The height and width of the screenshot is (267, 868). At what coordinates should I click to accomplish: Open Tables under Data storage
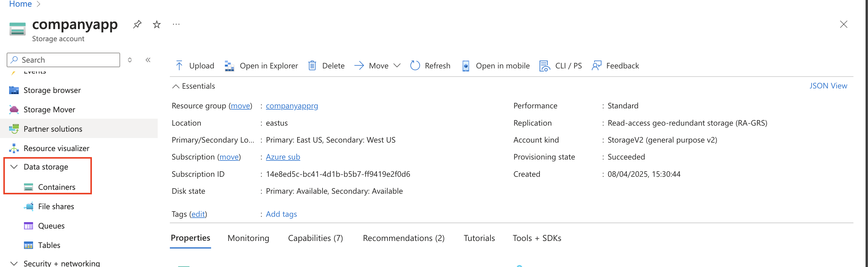[x=49, y=245]
